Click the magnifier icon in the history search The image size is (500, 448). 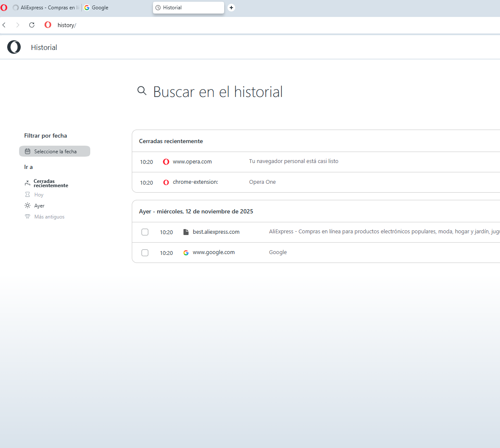142,91
